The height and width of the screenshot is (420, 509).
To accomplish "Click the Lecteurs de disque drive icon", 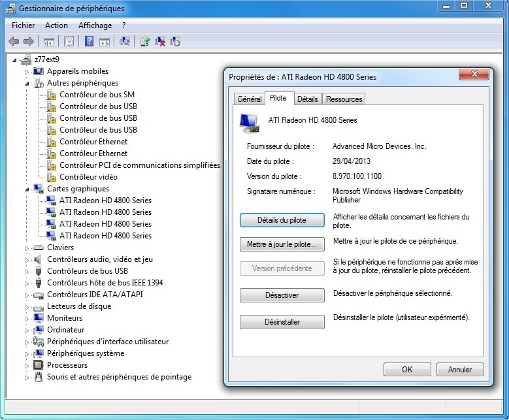I will (x=39, y=308).
